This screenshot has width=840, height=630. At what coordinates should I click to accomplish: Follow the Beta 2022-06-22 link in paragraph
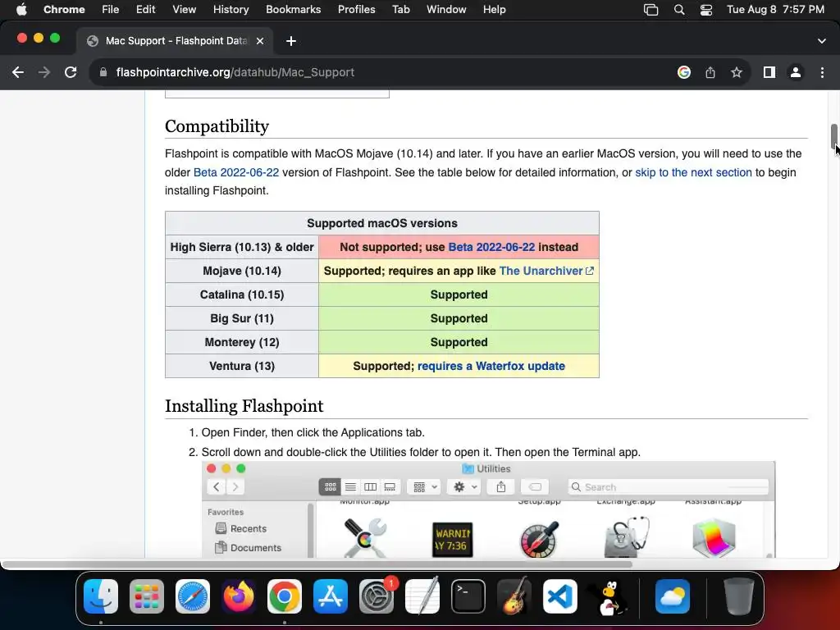tap(235, 172)
